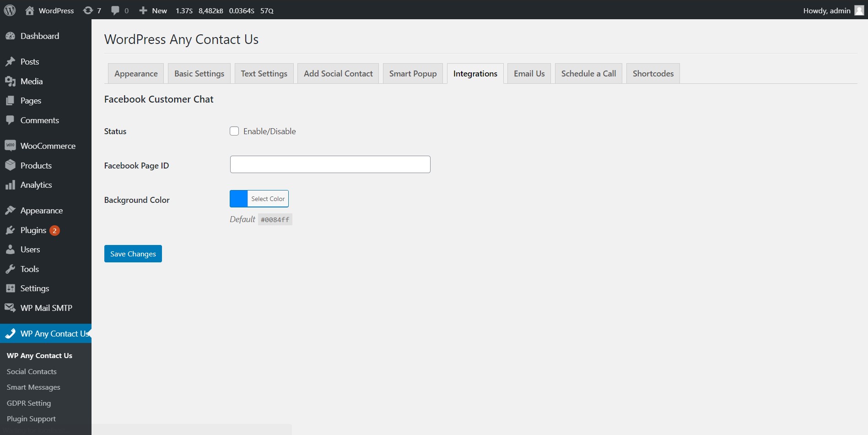
Task: Click the WooCommerce logo icon
Action: pos(10,146)
